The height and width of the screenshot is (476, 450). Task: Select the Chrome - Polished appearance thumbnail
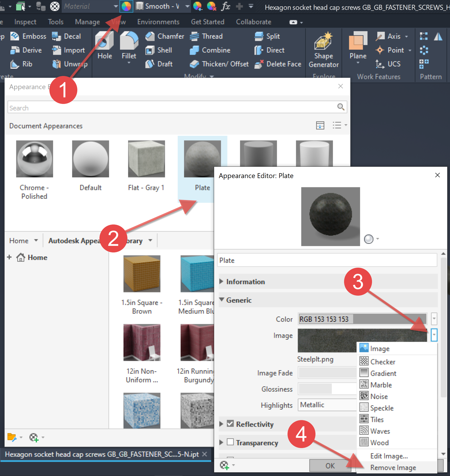click(x=34, y=159)
